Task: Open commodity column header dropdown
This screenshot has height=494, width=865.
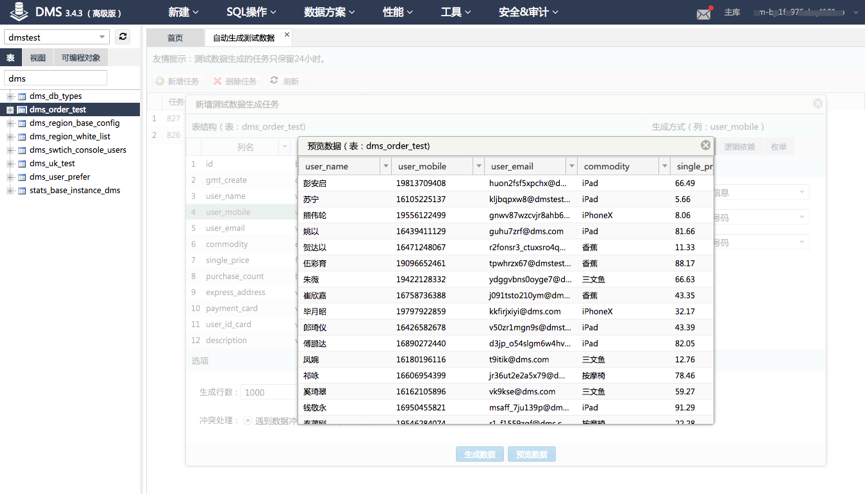Action: (664, 166)
